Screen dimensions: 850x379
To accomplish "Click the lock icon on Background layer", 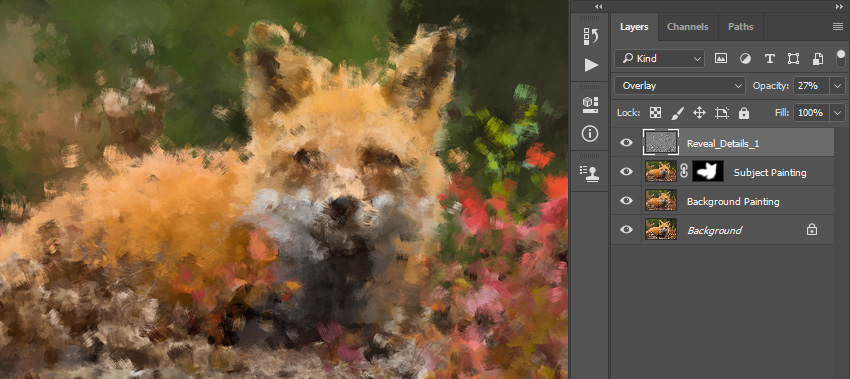I will tap(812, 230).
